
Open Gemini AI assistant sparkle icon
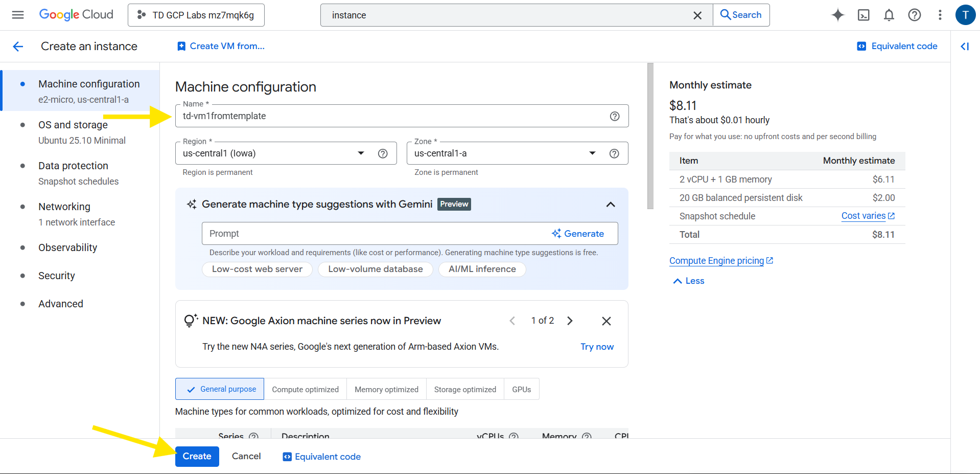click(837, 15)
